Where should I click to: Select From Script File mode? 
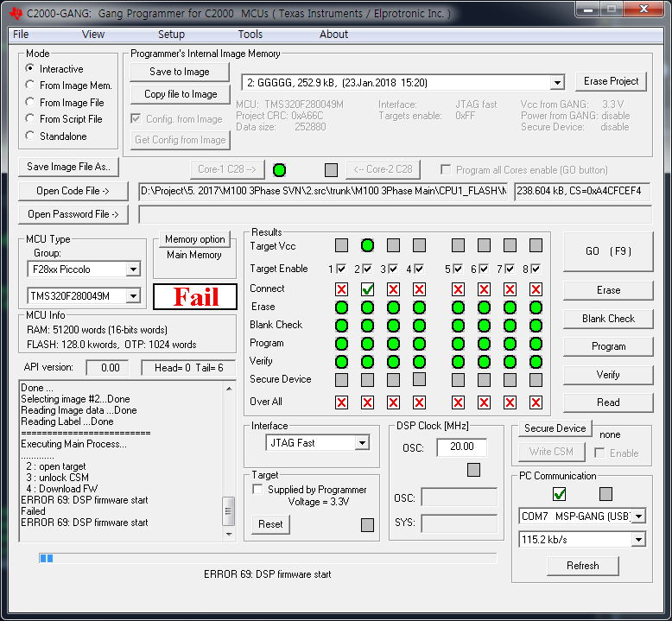pyautogui.click(x=29, y=118)
